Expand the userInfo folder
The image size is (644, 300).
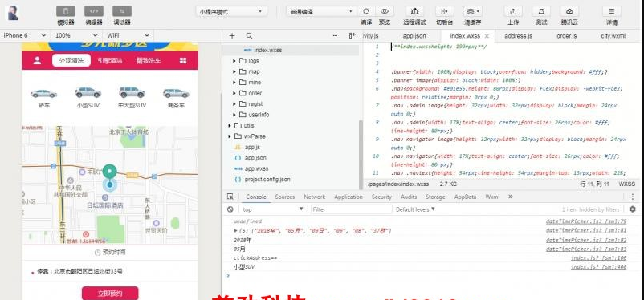pyautogui.click(x=234, y=115)
